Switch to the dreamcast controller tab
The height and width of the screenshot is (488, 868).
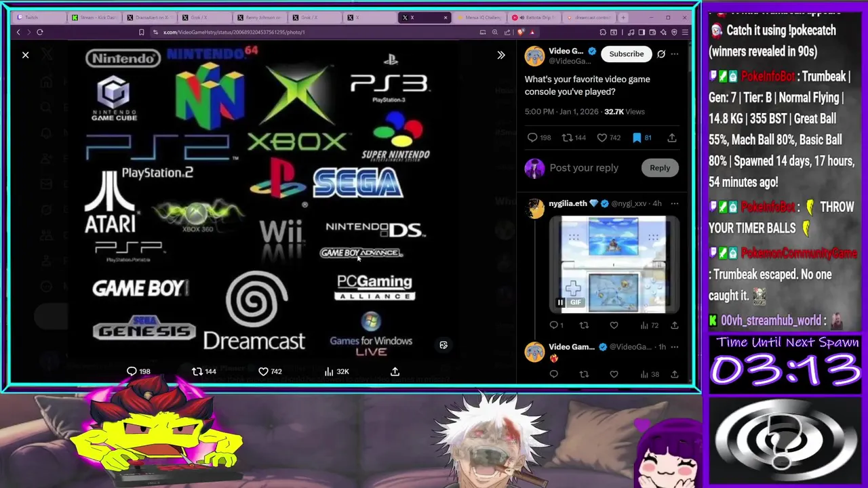coord(590,18)
